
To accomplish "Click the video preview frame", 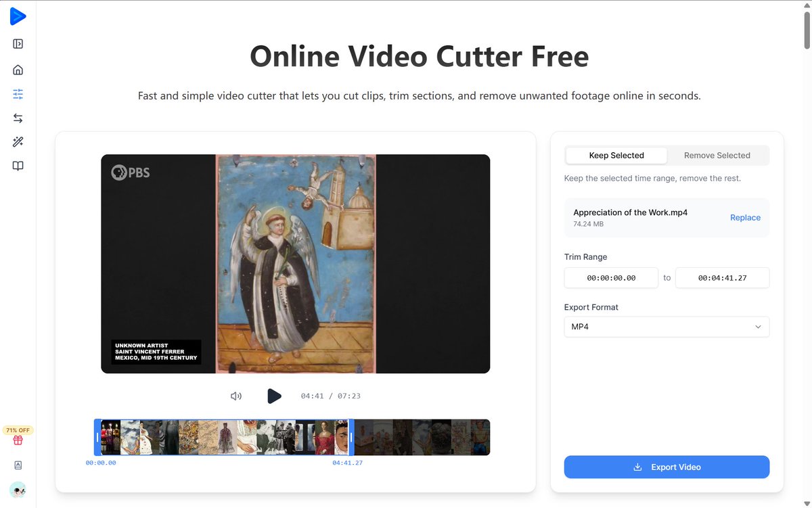I will coord(295,264).
